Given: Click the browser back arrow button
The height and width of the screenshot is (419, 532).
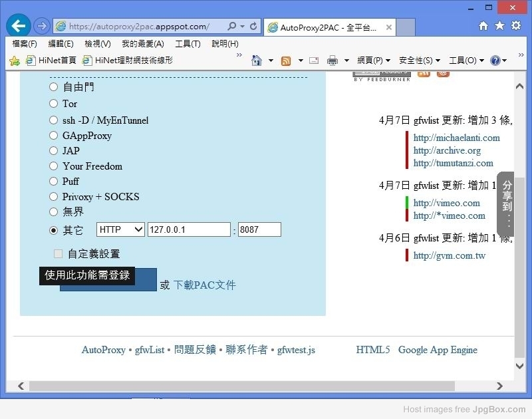Looking at the screenshot, I should 18,26.
